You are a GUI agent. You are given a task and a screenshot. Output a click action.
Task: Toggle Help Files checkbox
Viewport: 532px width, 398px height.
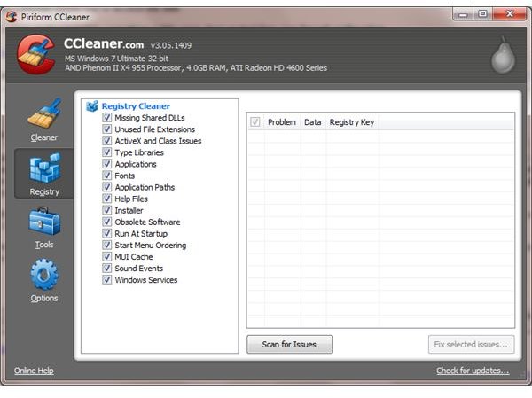coord(107,199)
